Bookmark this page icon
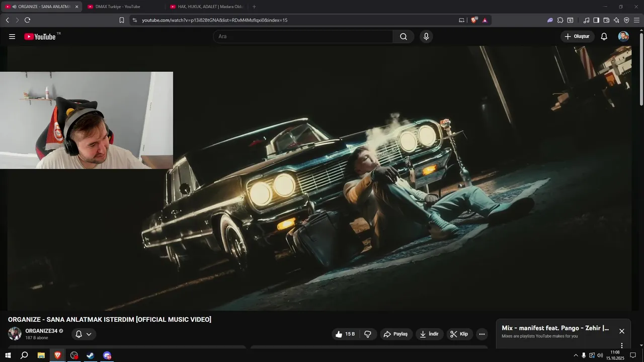This screenshot has height=362, width=644. 122,20
